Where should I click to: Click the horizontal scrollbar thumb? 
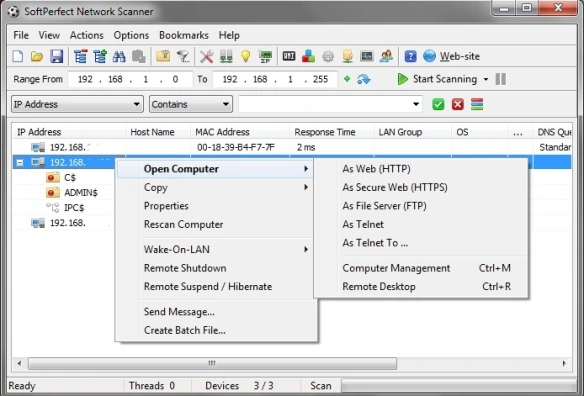(212, 363)
